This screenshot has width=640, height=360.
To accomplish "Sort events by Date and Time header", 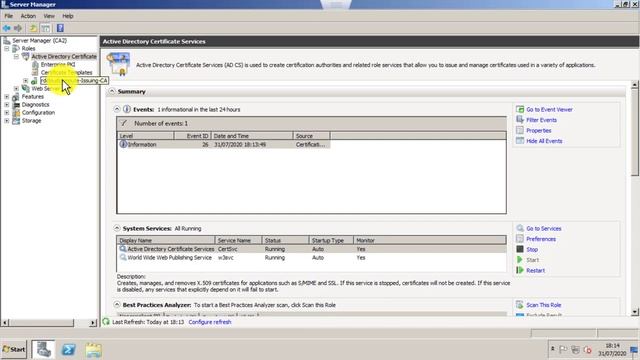I will coord(252,136).
